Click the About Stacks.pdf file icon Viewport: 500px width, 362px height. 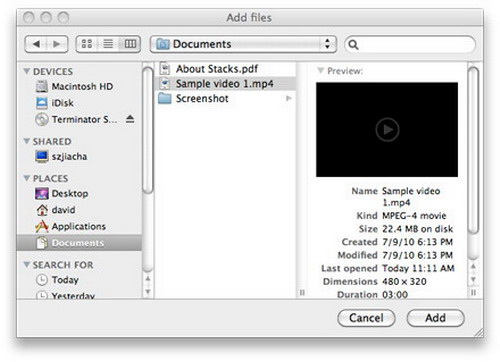tap(165, 69)
